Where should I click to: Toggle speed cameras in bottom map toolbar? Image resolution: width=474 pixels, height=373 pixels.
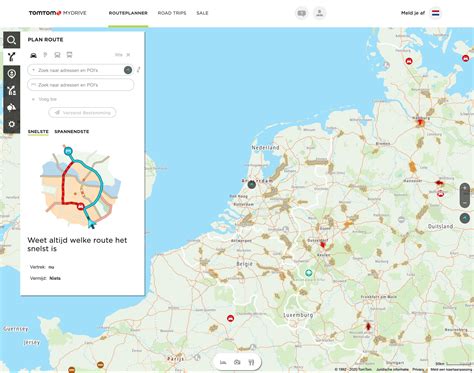pyautogui.click(x=237, y=362)
